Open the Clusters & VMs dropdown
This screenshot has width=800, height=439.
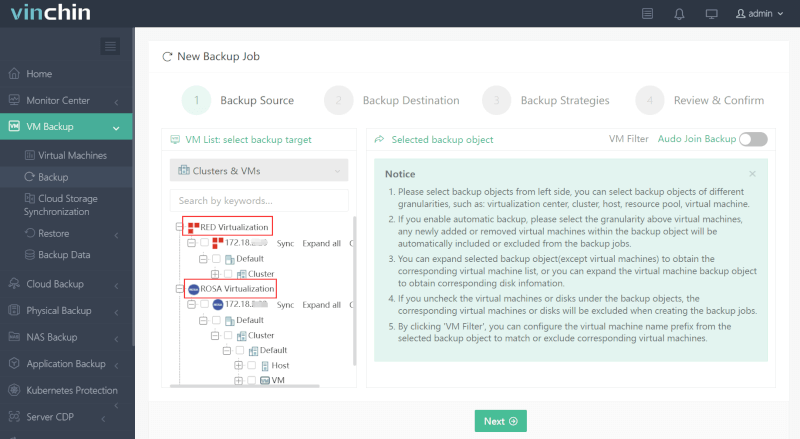pos(259,171)
